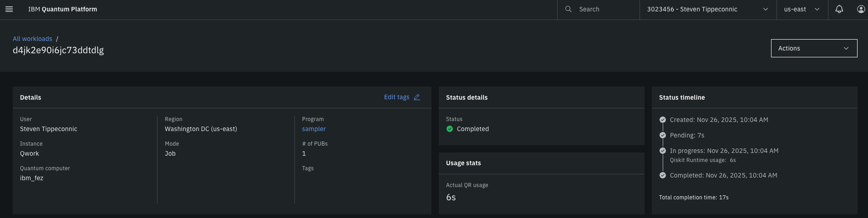Click the ibm_fez quantum computer name
Image resolution: width=868 pixels, height=218 pixels.
click(x=31, y=178)
